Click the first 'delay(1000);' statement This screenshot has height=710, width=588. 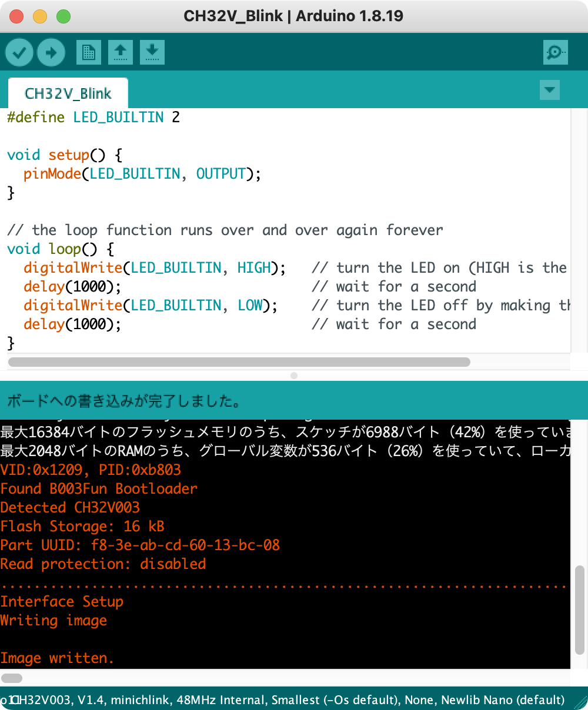72,286
